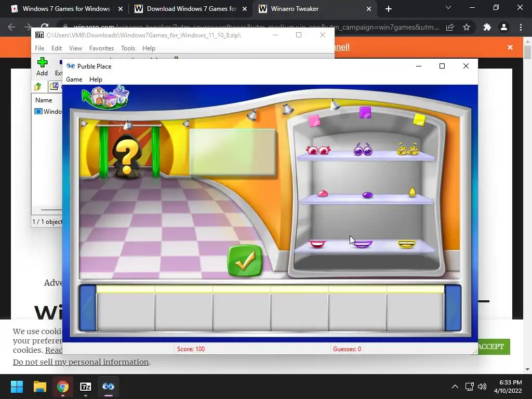Select the red eyes on the shelf
This screenshot has height=399, width=532.
click(318, 150)
